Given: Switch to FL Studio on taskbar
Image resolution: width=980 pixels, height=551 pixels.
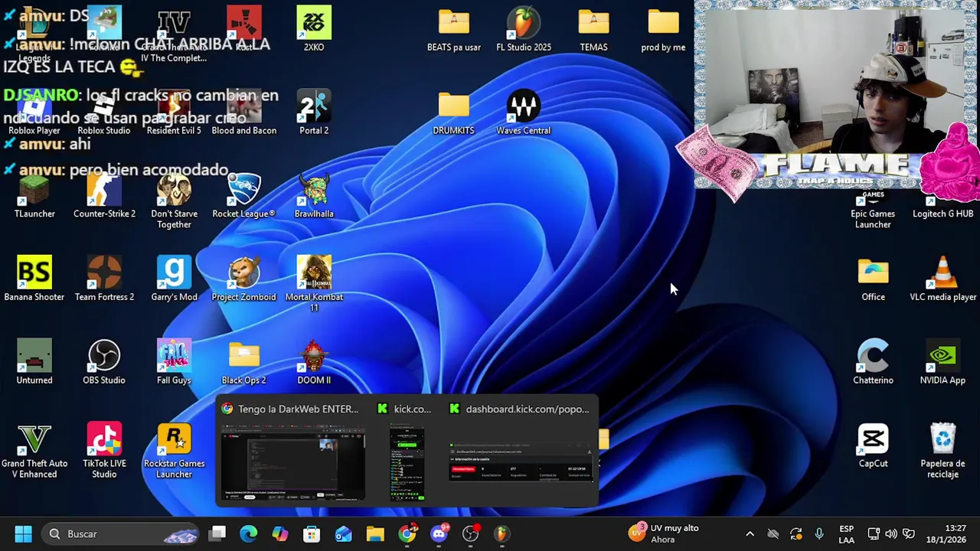Looking at the screenshot, I should coord(501,533).
